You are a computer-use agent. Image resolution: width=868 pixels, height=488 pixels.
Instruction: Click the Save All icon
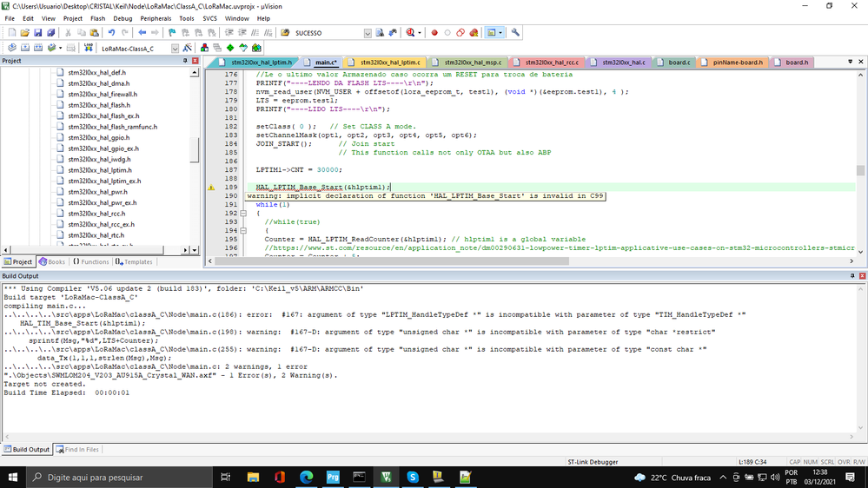point(51,33)
